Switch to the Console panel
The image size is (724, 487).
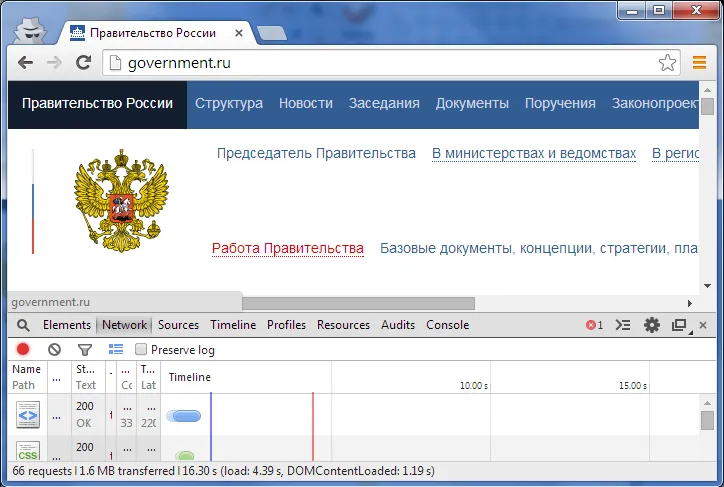[447, 325]
